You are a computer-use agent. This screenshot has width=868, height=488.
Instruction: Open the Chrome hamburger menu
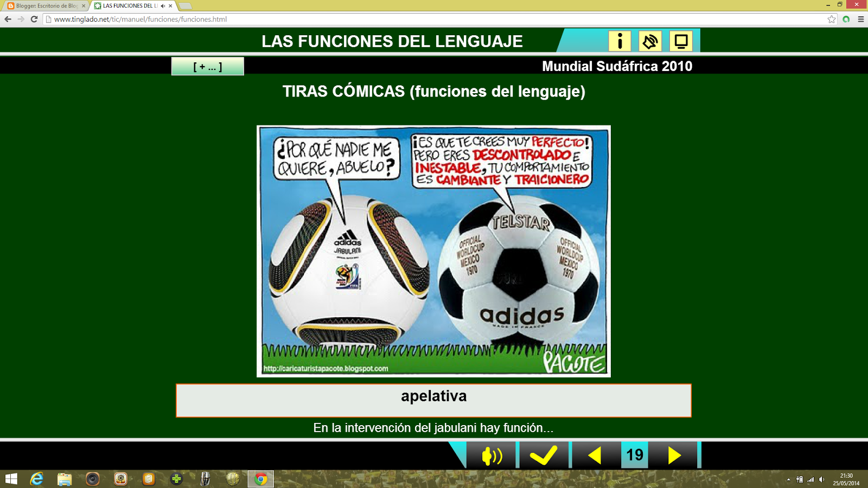click(861, 19)
